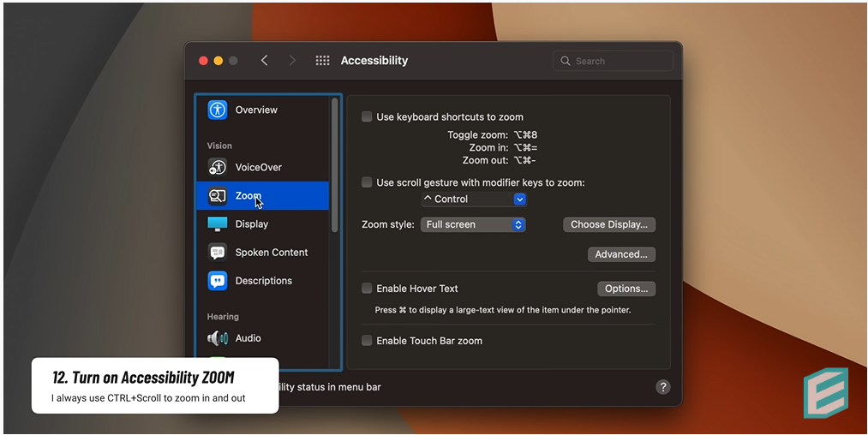The width and height of the screenshot is (868, 435).
Task: Go back with the left chevron
Action: [x=265, y=60]
